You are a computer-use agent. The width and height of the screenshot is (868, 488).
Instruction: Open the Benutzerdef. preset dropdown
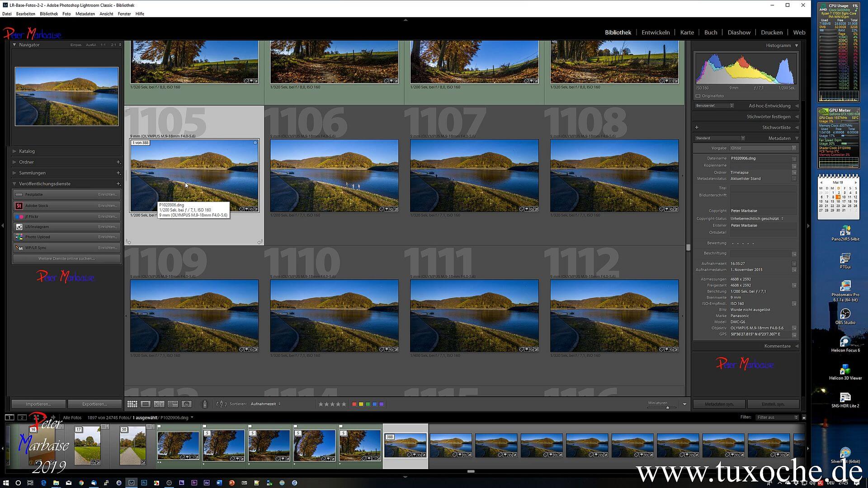(714, 106)
